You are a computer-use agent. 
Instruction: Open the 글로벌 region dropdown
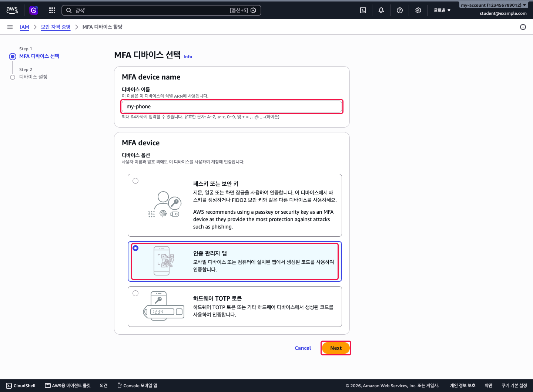(x=442, y=10)
